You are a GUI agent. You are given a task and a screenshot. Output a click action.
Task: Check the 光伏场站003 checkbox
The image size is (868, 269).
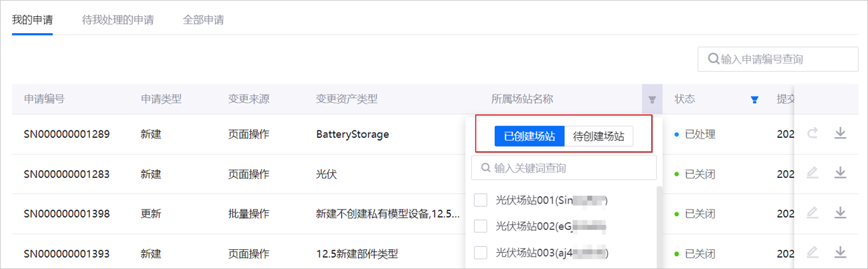[x=481, y=253]
